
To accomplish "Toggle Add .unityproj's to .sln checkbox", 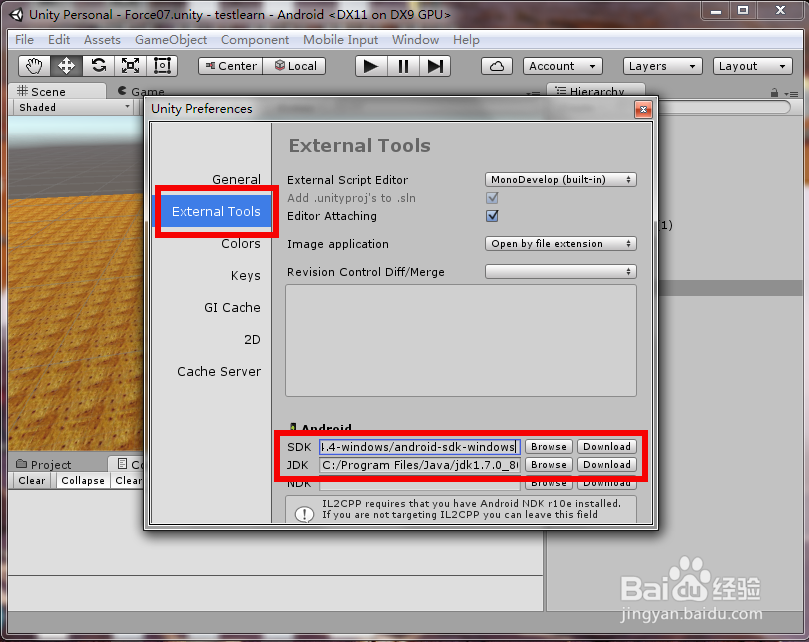I will point(492,197).
